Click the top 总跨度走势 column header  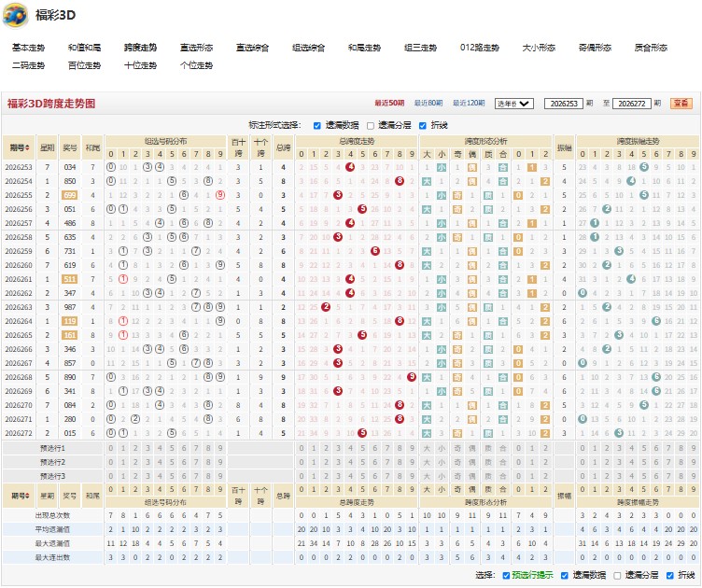pos(357,142)
